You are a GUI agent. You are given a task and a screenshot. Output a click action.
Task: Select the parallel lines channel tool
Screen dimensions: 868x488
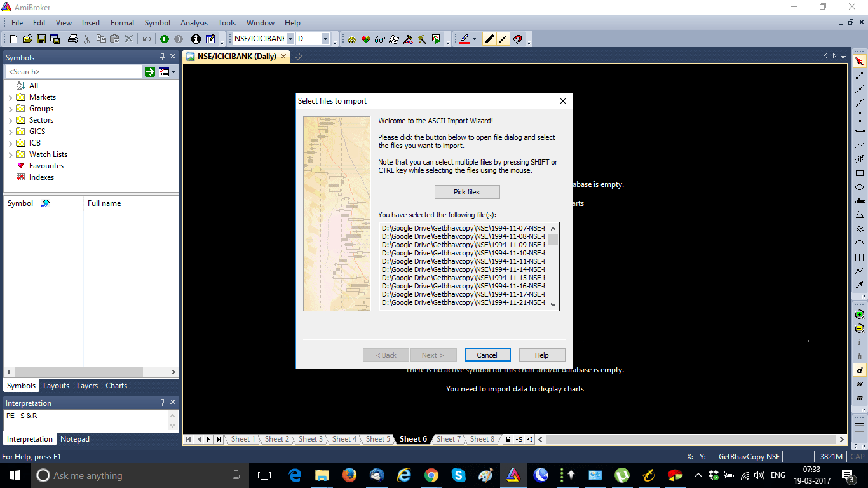click(x=859, y=145)
